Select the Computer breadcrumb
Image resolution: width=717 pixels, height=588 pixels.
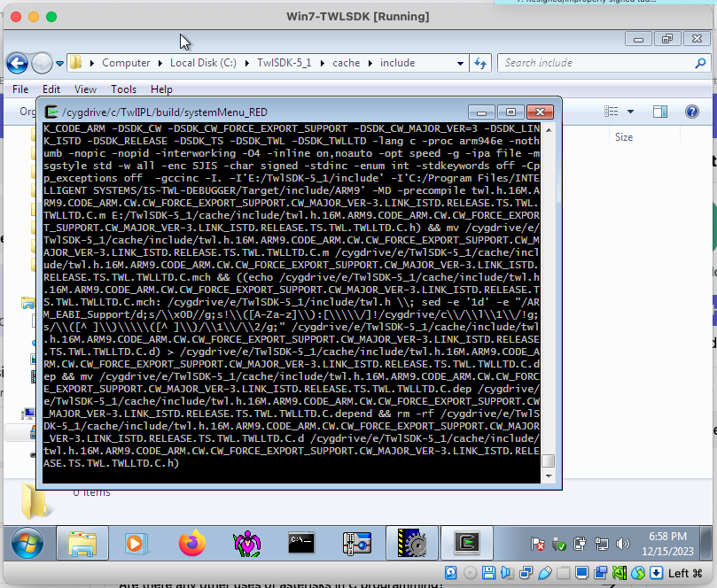pos(126,63)
